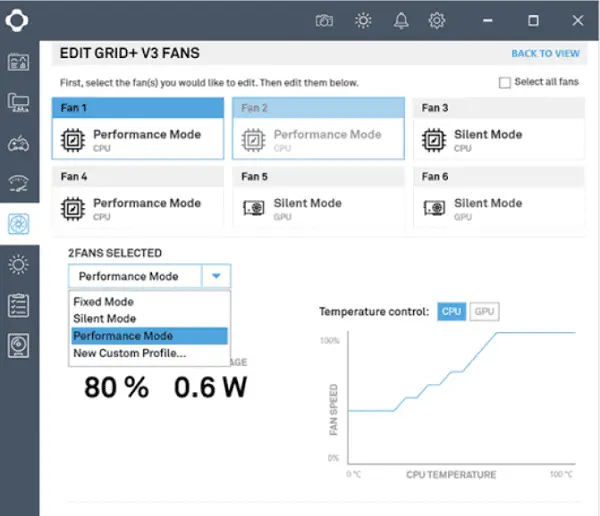Image resolution: width=600 pixels, height=516 pixels.
Task: Minimize the CAM window
Action: (488, 21)
